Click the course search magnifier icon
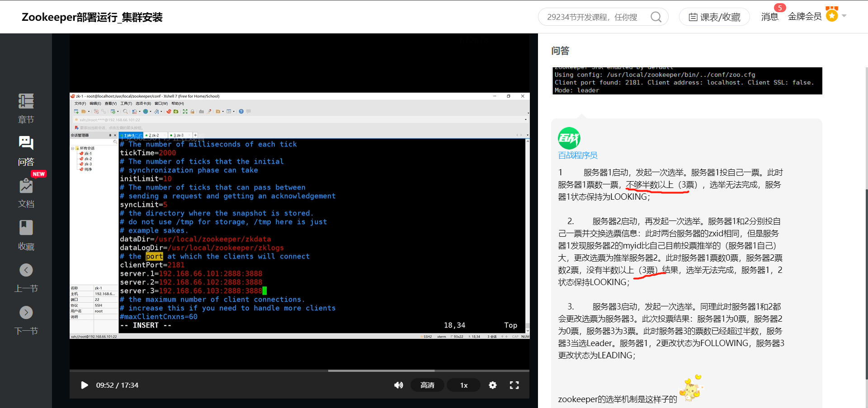The width and height of the screenshot is (868, 408). pos(656,17)
